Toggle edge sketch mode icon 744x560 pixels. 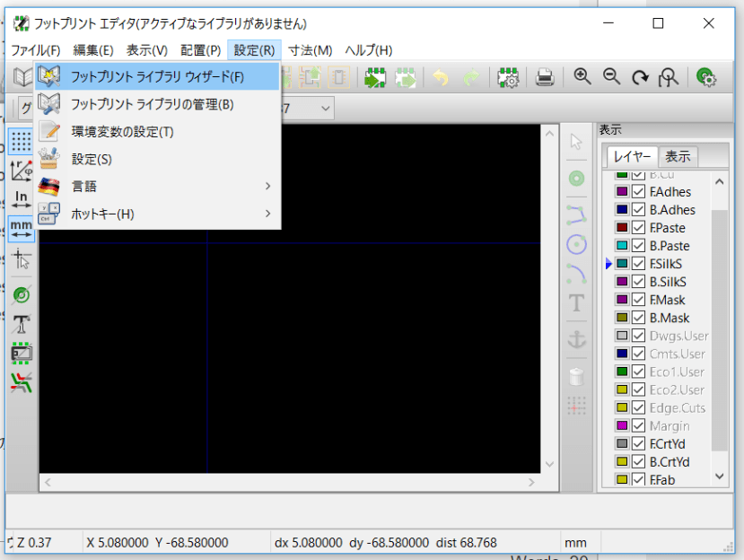click(x=21, y=353)
